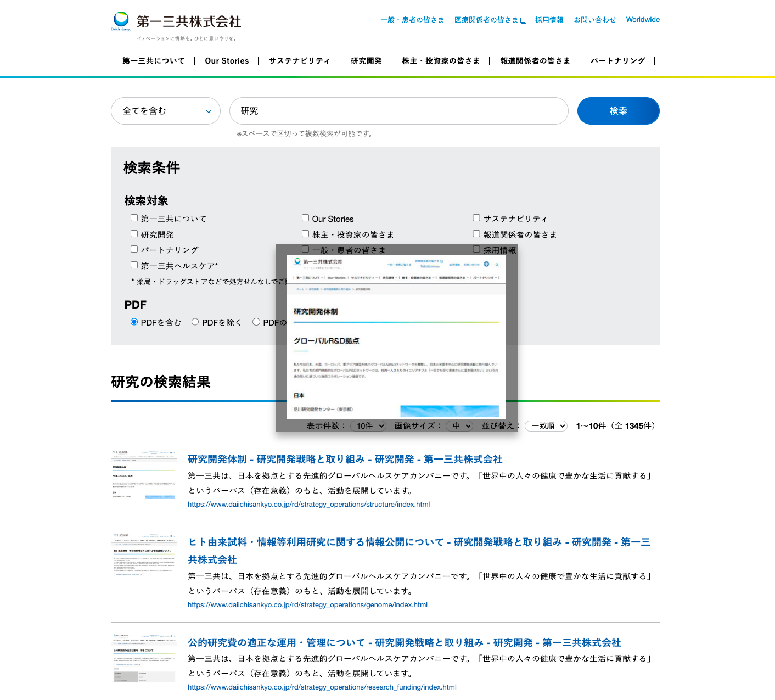The height and width of the screenshot is (700, 775).
Task: Open Our Stories navigation menu
Action: pos(227,61)
